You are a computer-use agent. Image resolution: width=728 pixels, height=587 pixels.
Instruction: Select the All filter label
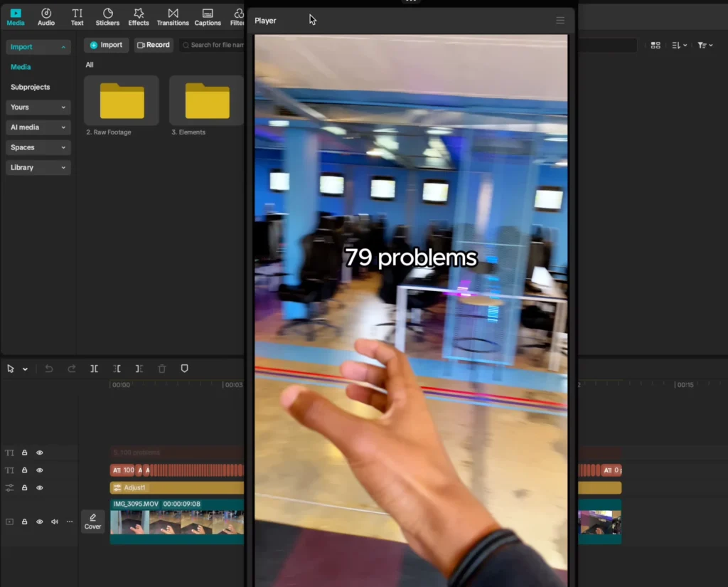90,65
